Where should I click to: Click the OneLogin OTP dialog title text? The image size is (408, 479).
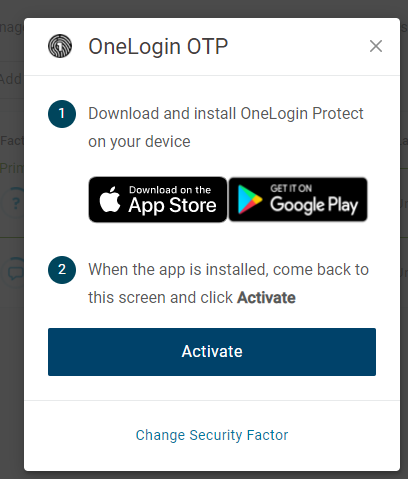pyautogui.click(x=158, y=46)
